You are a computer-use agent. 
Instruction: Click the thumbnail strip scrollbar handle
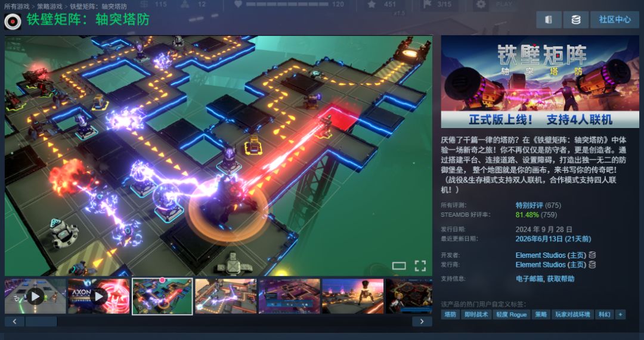pos(41,322)
